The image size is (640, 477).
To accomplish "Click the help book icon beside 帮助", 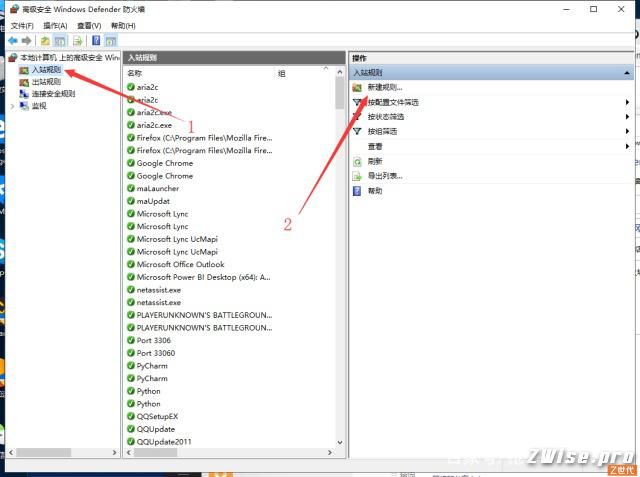I will click(357, 191).
